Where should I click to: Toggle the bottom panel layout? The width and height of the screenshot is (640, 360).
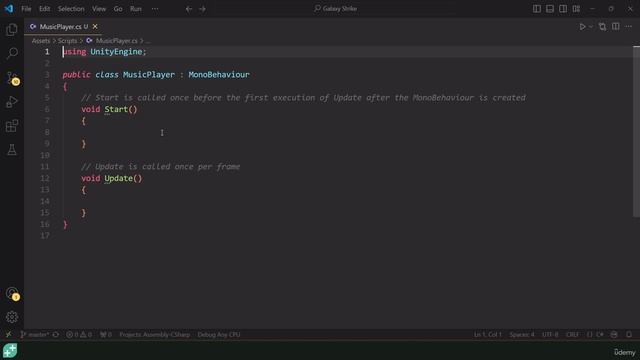coord(550,9)
